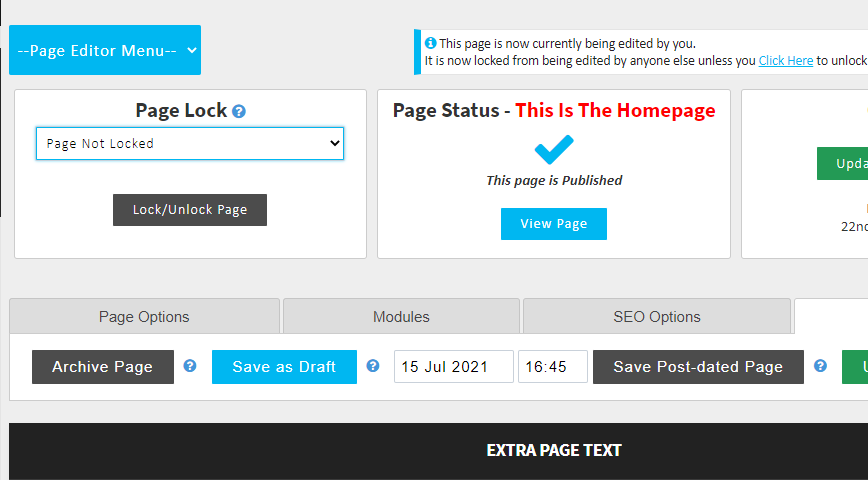Click the Lock/Unlock Page button

pyautogui.click(x=190, y=210)
